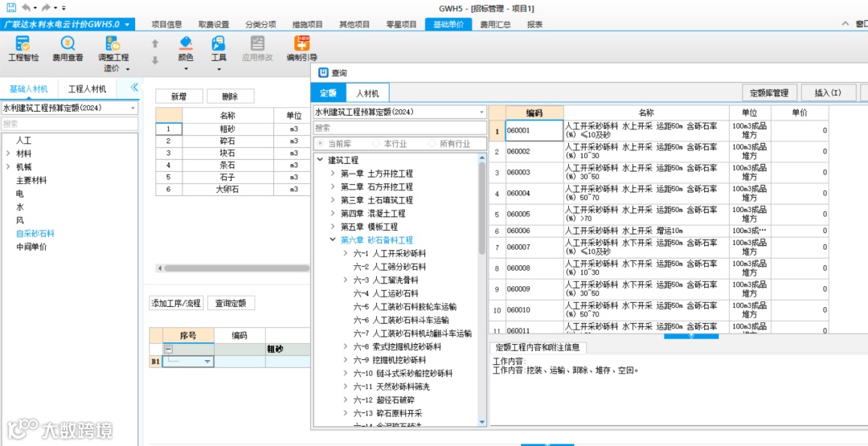This screenshot has width=868, height=446.
Task: Click 删除 button
Action: click(x=230, y=96)
